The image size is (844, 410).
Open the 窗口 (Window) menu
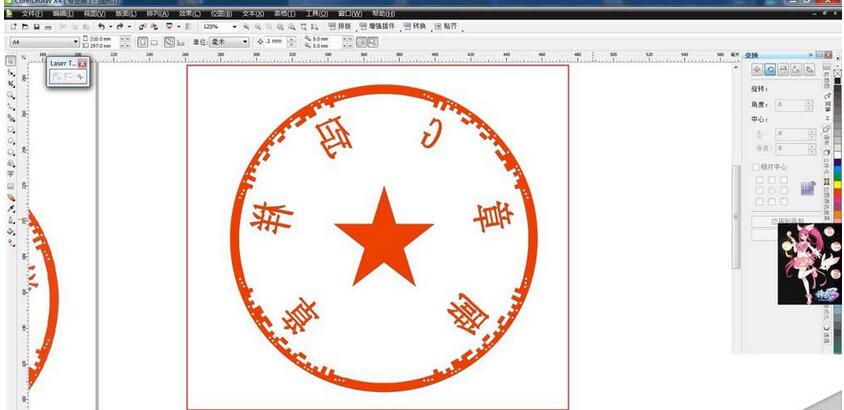pyautogui.click(x=349, y=13)
